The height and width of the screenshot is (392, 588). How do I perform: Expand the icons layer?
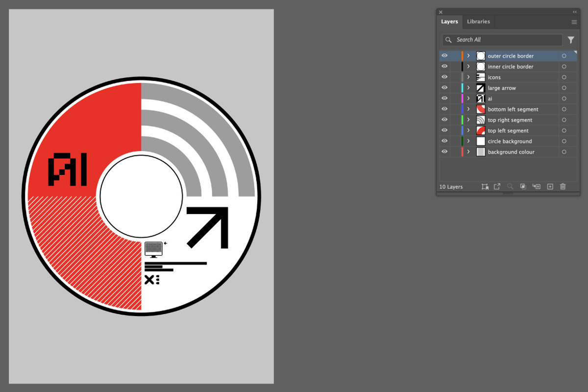click(468, 77)
